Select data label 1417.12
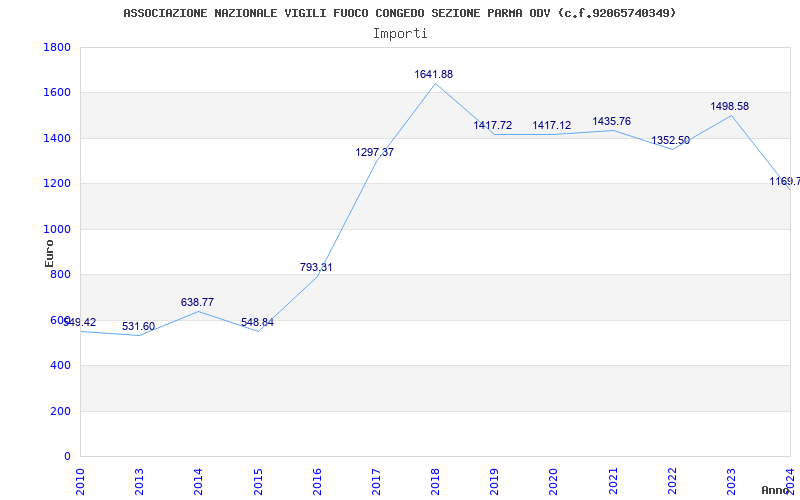The height and width of the screenshot is (500, 800). click(552, 126)
